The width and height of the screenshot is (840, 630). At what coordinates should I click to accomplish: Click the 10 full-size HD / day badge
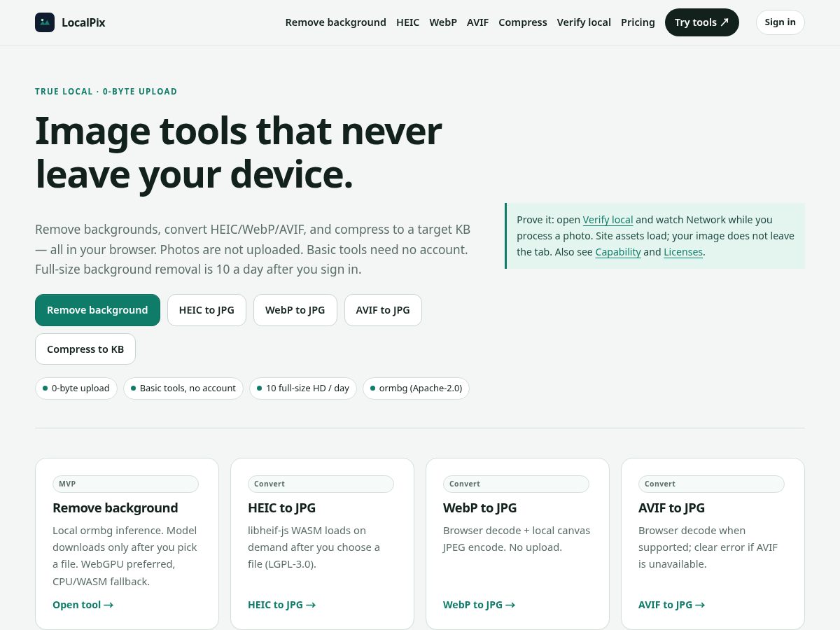[x=303, y=388]
